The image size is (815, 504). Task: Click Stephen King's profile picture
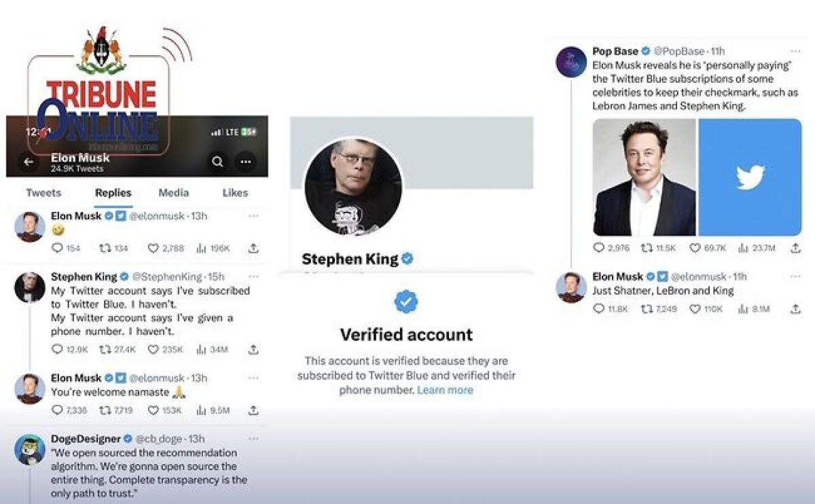(x=352, y=187)
